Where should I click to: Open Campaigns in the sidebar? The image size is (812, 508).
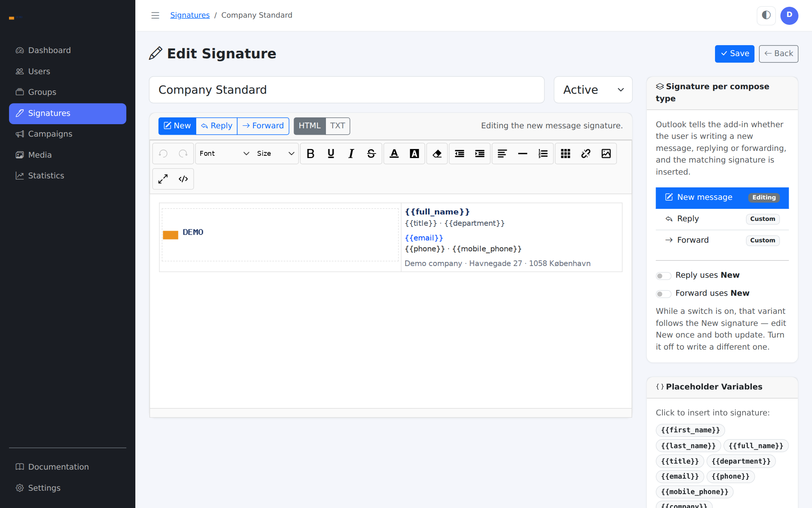coord(68,134)
